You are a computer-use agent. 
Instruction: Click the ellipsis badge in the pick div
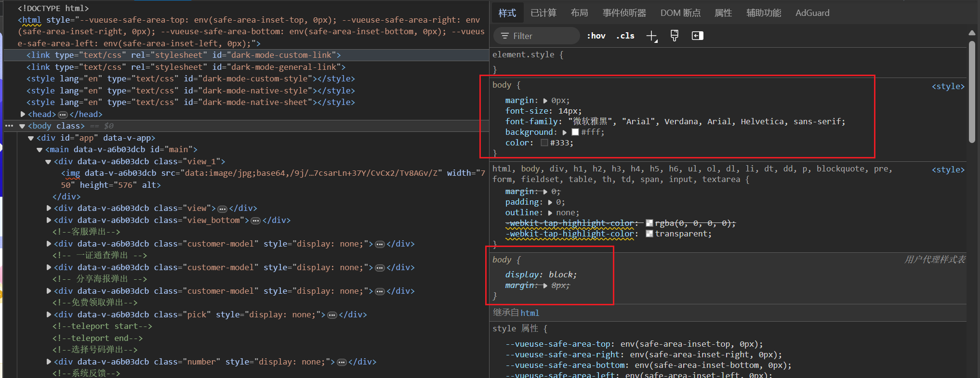tap(332, 315)
